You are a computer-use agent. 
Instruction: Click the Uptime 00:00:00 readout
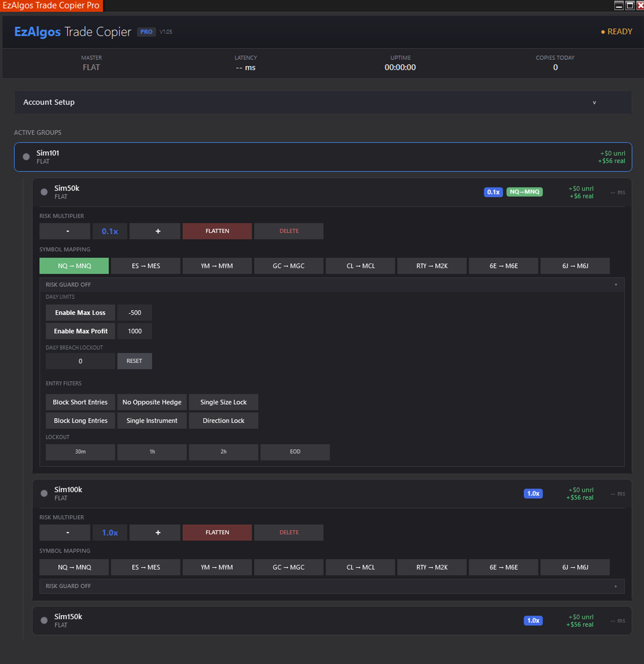[x=400, y=67]
